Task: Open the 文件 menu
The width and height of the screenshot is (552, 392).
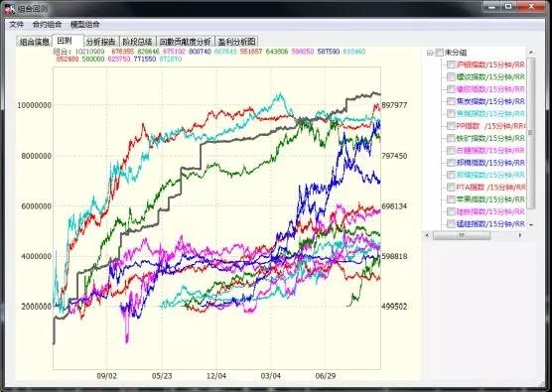Action: coord(16,25)
